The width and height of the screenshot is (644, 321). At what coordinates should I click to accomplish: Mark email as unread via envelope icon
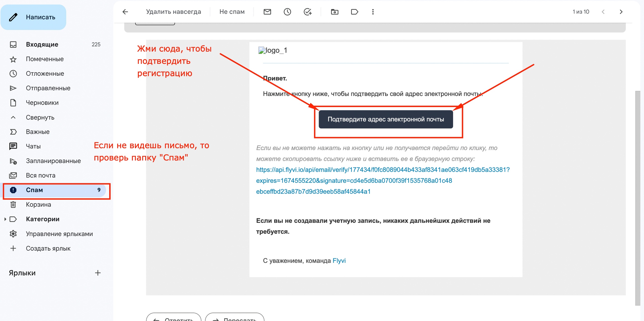[x=267, y=12]
